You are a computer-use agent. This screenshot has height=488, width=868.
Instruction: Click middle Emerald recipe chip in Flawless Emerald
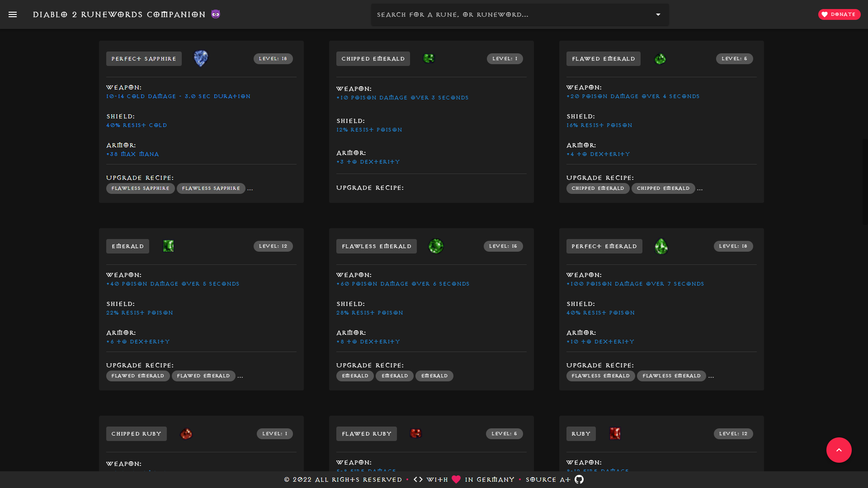[395, 376]
